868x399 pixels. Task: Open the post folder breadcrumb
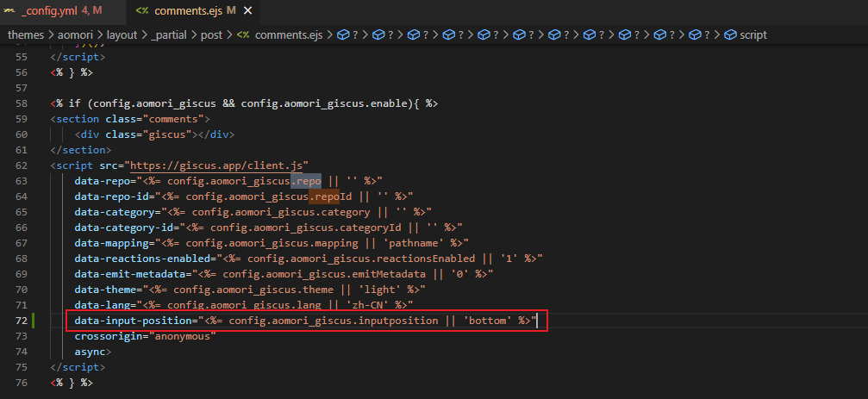click(x=210, y=35)
